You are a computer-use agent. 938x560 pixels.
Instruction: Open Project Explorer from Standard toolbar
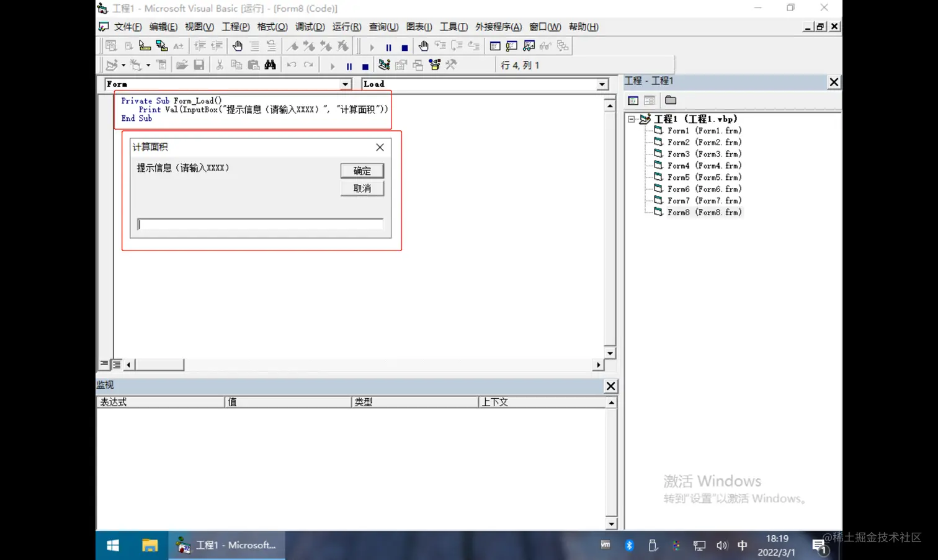[384, 65]
